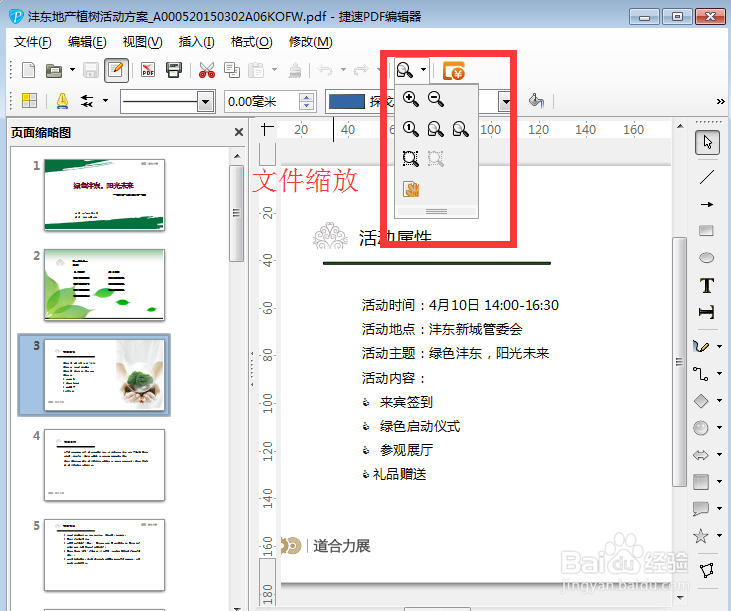This screenshot has width=731, height=611.
Task: Click the open file folder icon
Action: [x=54, y=71]
